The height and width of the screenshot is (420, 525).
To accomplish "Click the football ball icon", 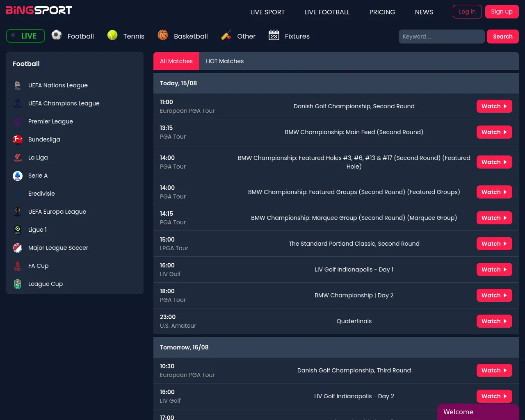I will pos(57,35).
